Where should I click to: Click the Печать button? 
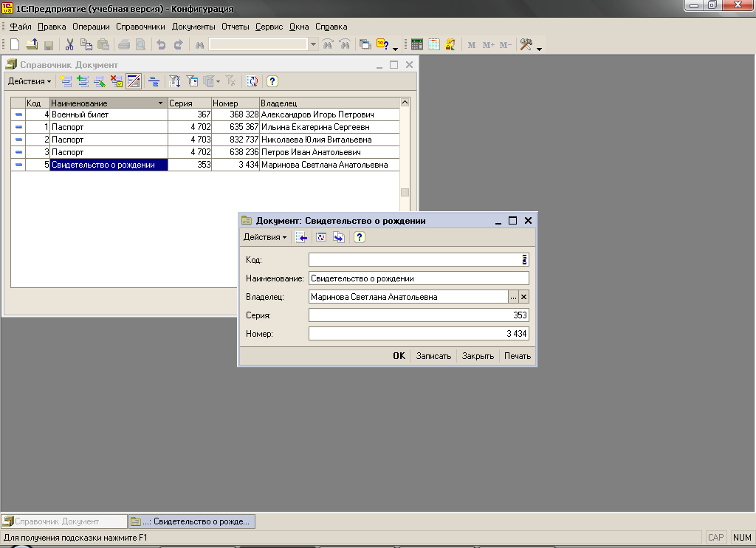tap(518, 356)
